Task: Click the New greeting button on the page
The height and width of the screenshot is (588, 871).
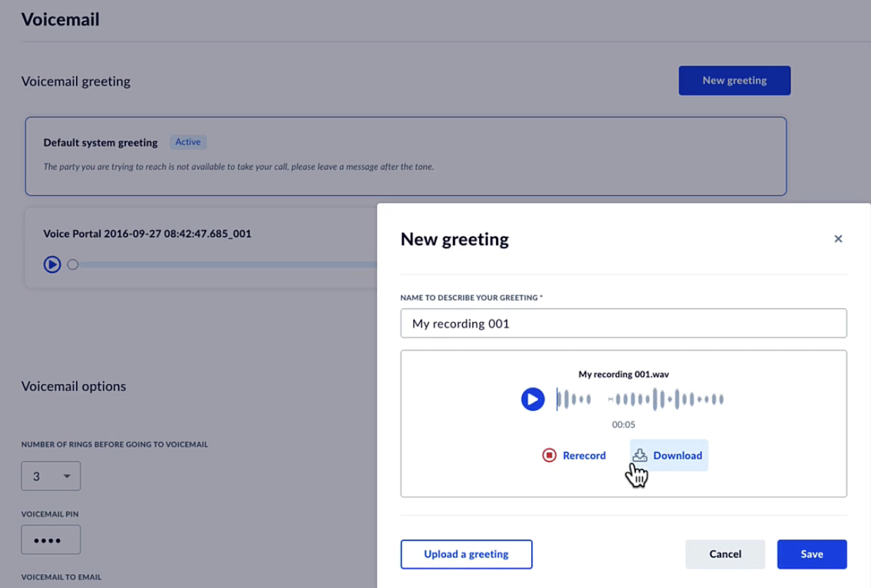Action: click(x=734, y=80)
